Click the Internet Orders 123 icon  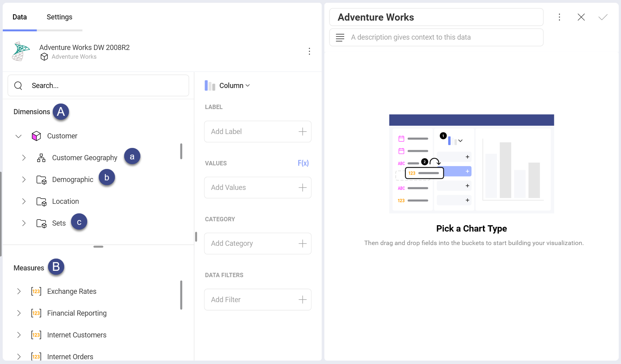coord(36,357)
